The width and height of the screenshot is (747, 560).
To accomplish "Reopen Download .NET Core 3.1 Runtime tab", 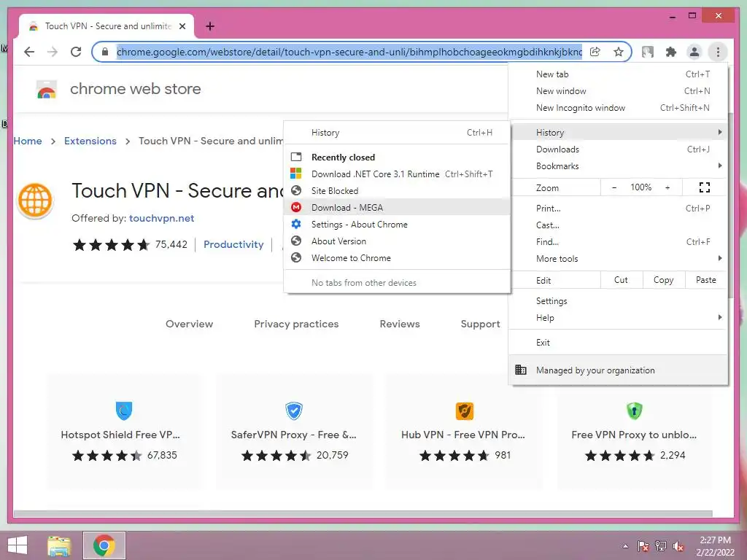I will [397, 174].
